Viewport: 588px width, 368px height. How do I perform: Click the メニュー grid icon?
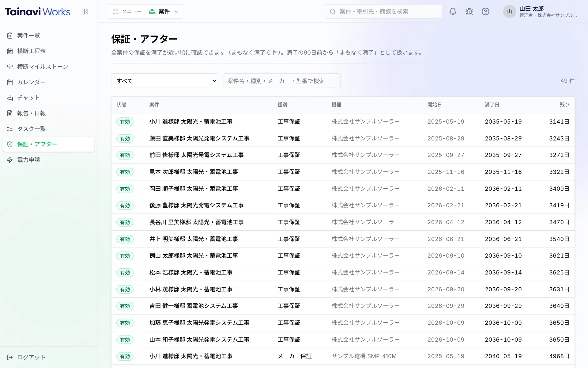115,12
